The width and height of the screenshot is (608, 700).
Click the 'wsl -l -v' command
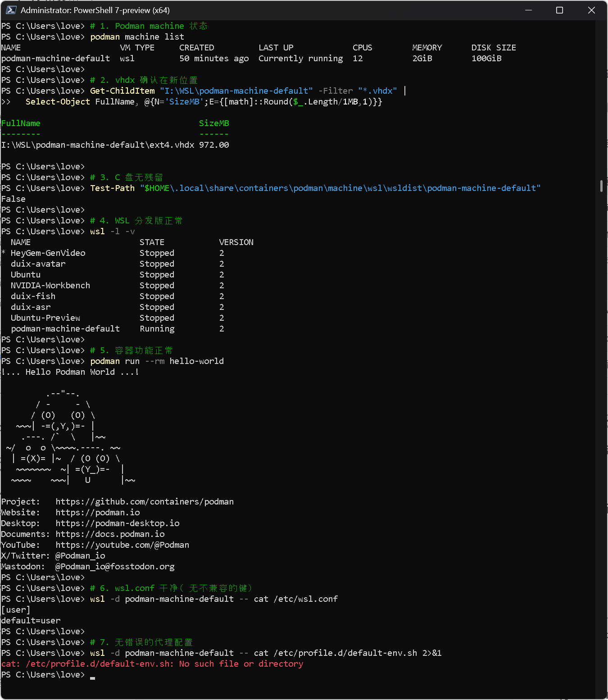point(112,232)
